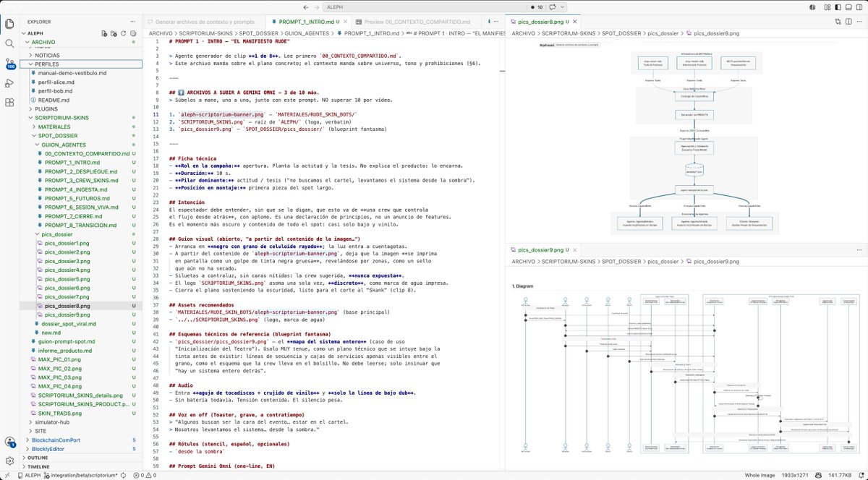Open the Manage gear menu
The width and height of the screenshot is (868, 480).
coord(9,460)
